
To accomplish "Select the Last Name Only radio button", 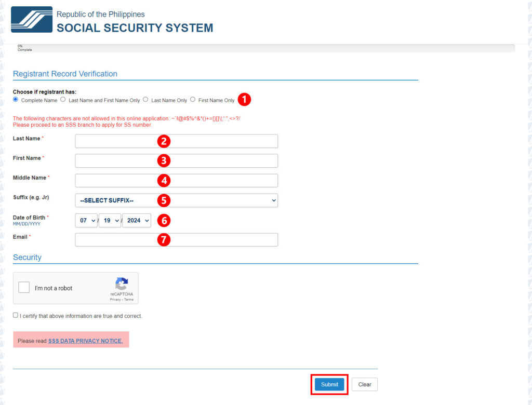I will pyautogui.click(x=145, y=99).
